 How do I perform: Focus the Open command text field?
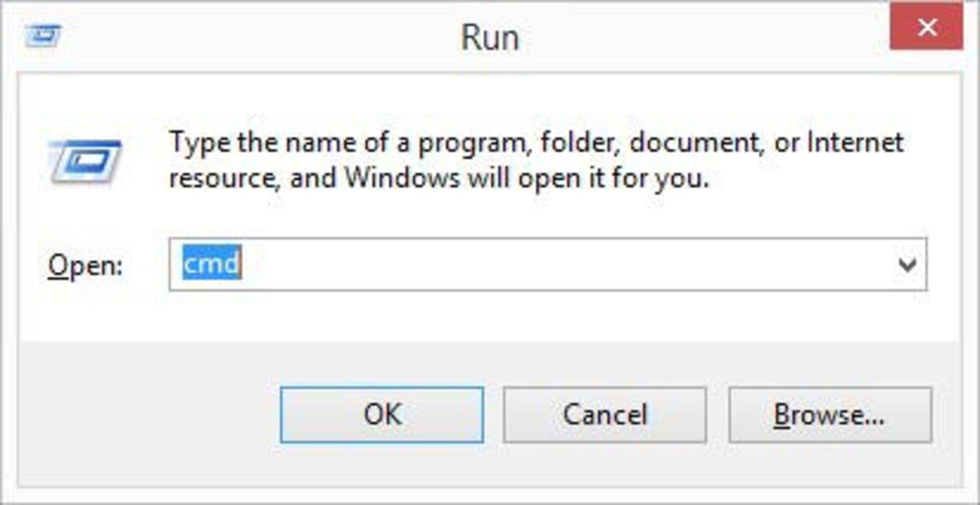tap(548, 265)
